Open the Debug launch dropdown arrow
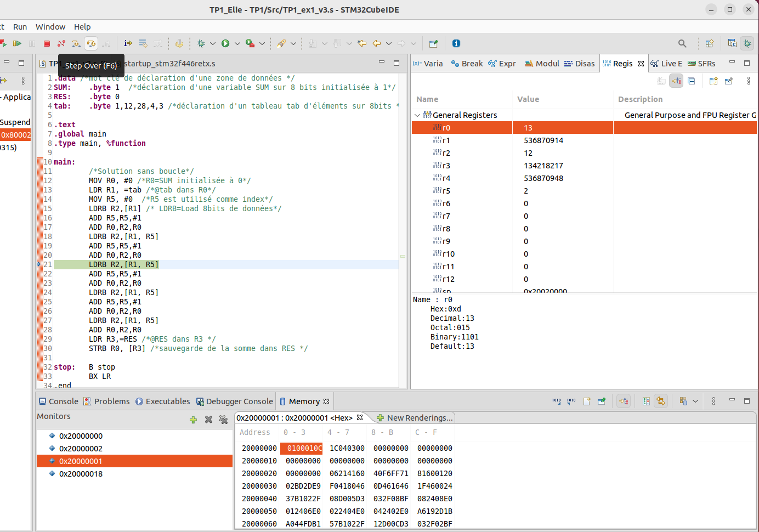 [213, 43]
